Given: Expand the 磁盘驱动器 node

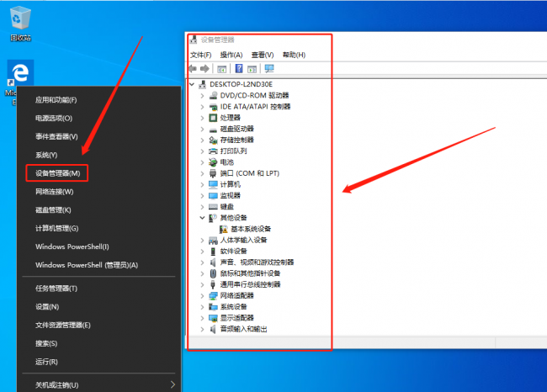Looking at the screenshot, I should point(202,129).
